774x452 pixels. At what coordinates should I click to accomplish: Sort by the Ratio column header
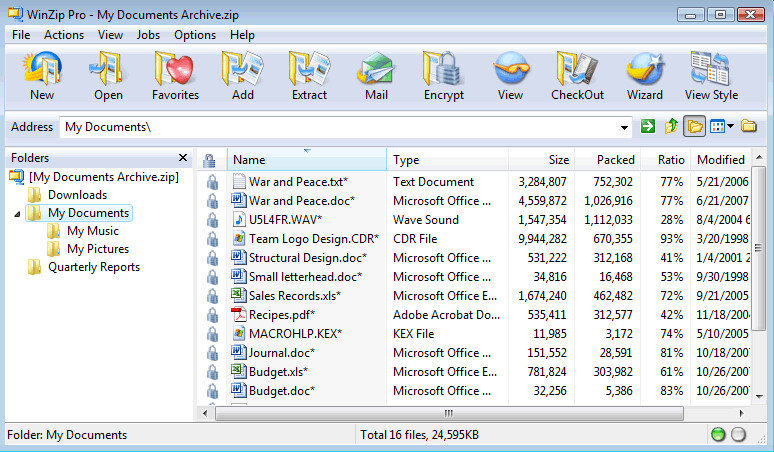(x=665, y=160)
